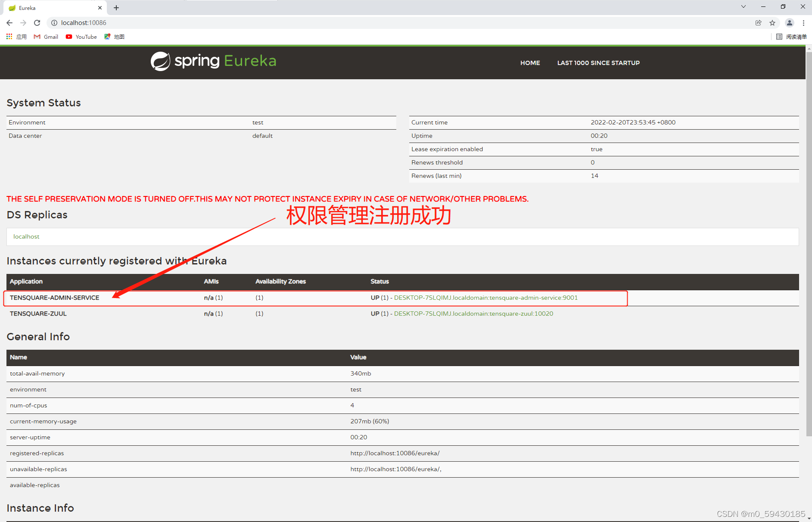Screen dimensions: 812x522
Task: Select total-avail-memory value 340mb
Action: tap(361, 373)
